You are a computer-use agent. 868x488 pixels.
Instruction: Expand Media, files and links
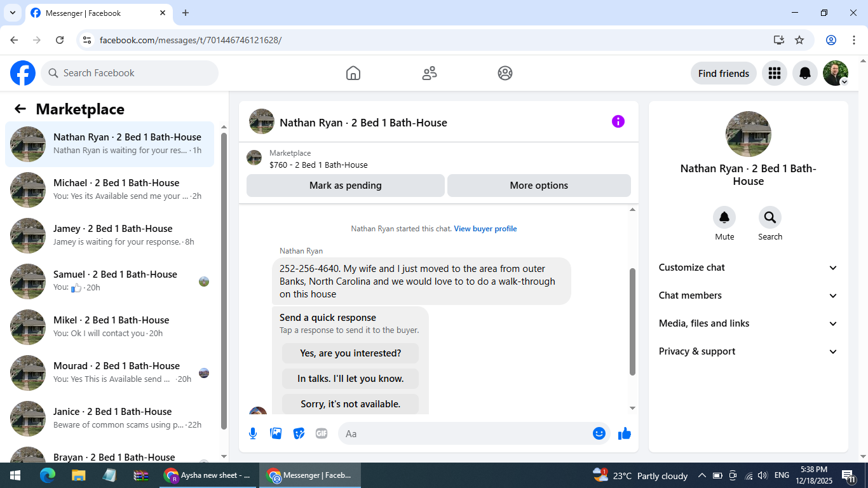(x=749, y=323)
